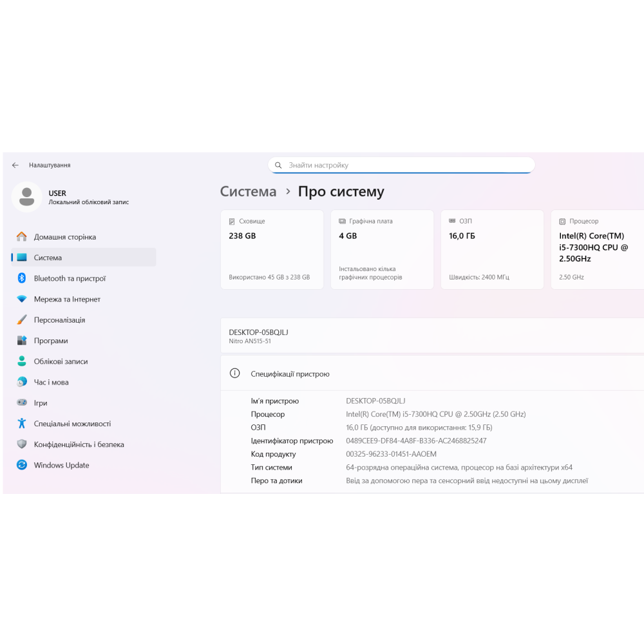
Task: Open the Час і мова settings section
Action: 51,383
